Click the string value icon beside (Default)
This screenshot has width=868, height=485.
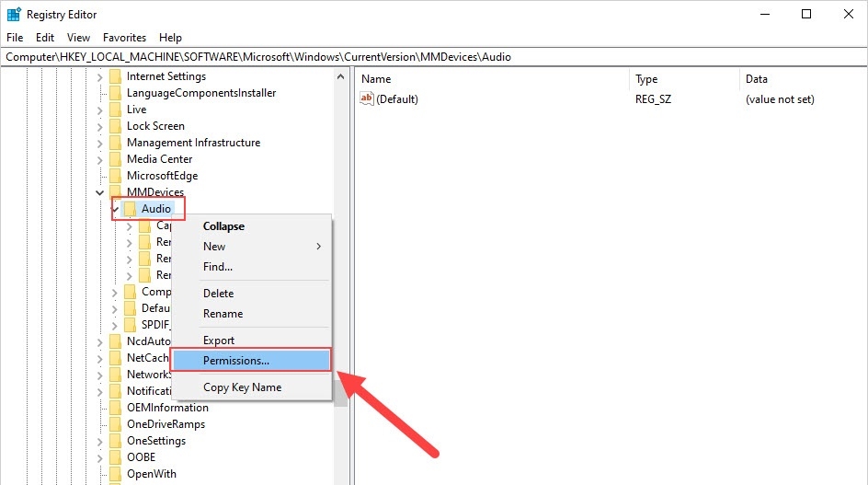click(x=367, y=99)
